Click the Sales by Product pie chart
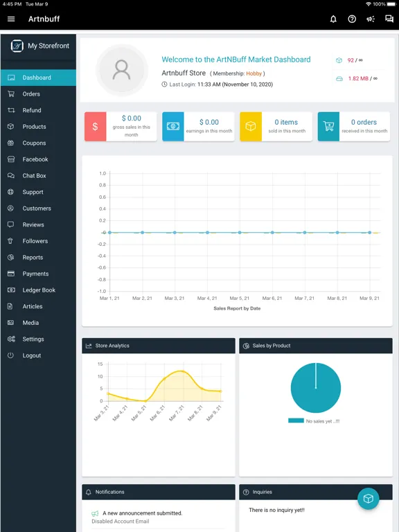399x532 pixels. (316, 388)
